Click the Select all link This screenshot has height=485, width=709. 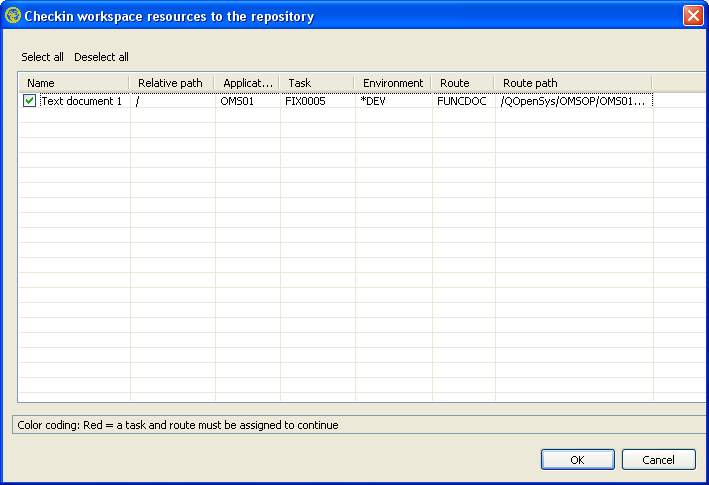click(42, 57)
